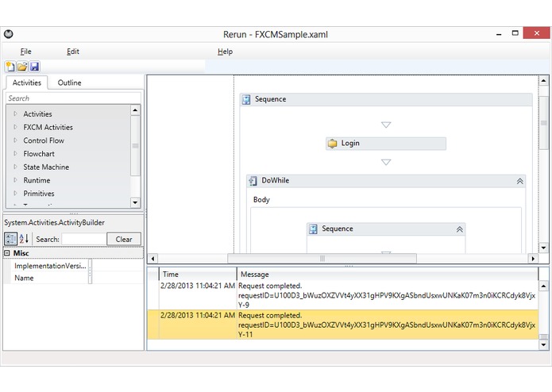Click the application icon in title bar
Screen dimensions: 552x392
click(x=9, y=34)
